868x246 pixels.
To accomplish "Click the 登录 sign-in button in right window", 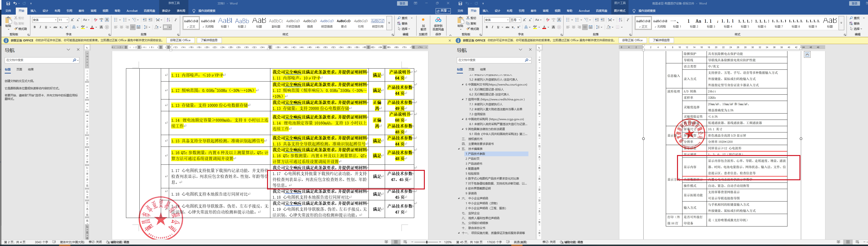I will point(854,3).
